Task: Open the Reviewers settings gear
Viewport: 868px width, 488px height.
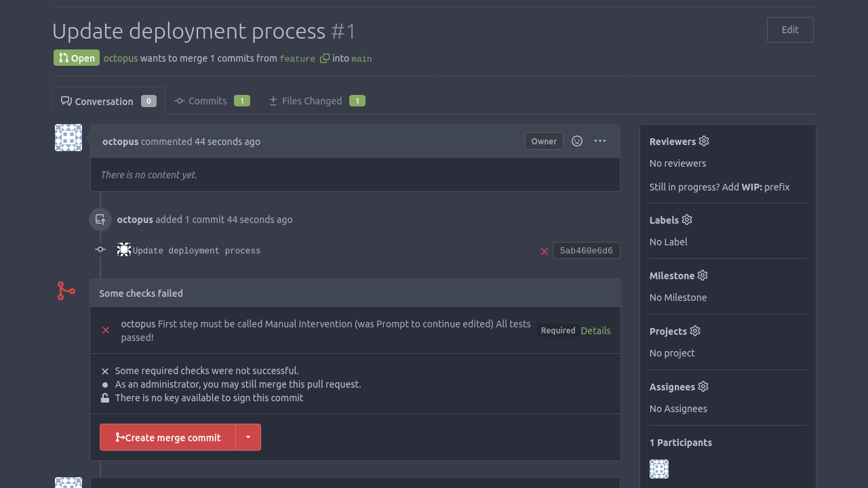Action: (x=703, y=141)
